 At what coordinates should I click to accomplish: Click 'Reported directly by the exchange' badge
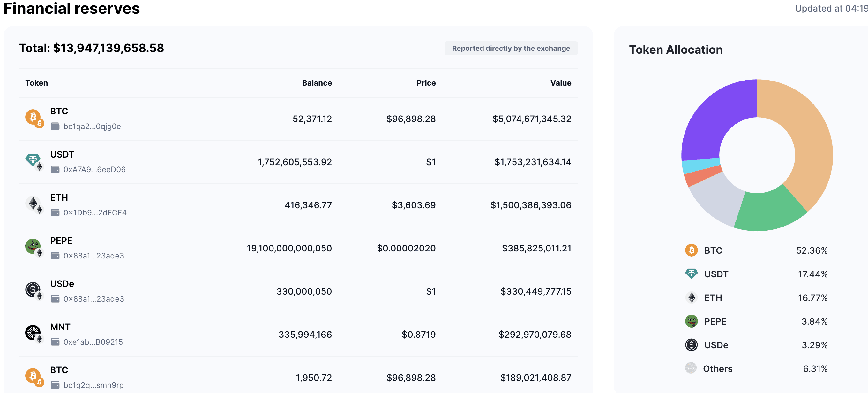(x=511, y=48)
